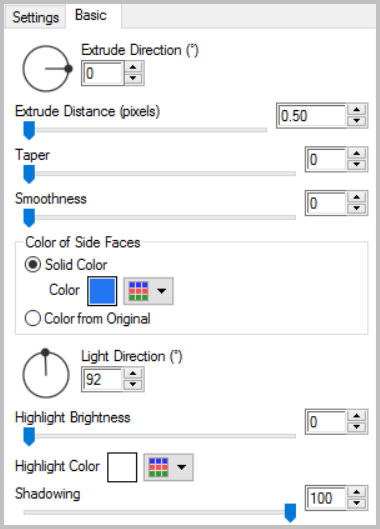Image resolution: width=380 pixels, height=529 pixels.
Task: Click the Extrude Direction angle dial
Action: 46,68
